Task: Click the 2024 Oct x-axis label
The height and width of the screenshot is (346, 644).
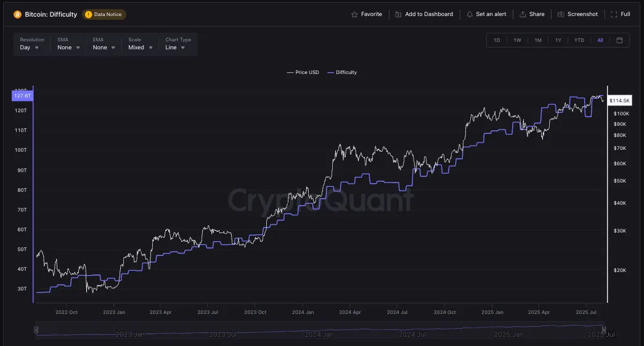Action: pos(444,312)
